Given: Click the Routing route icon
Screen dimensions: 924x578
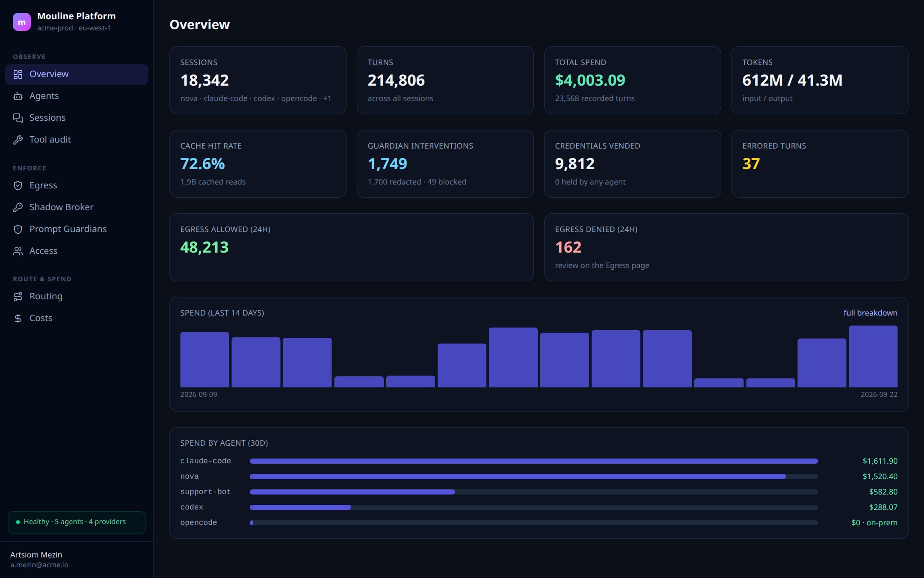Looking at the screenshot, I should [x=18, y=297].
